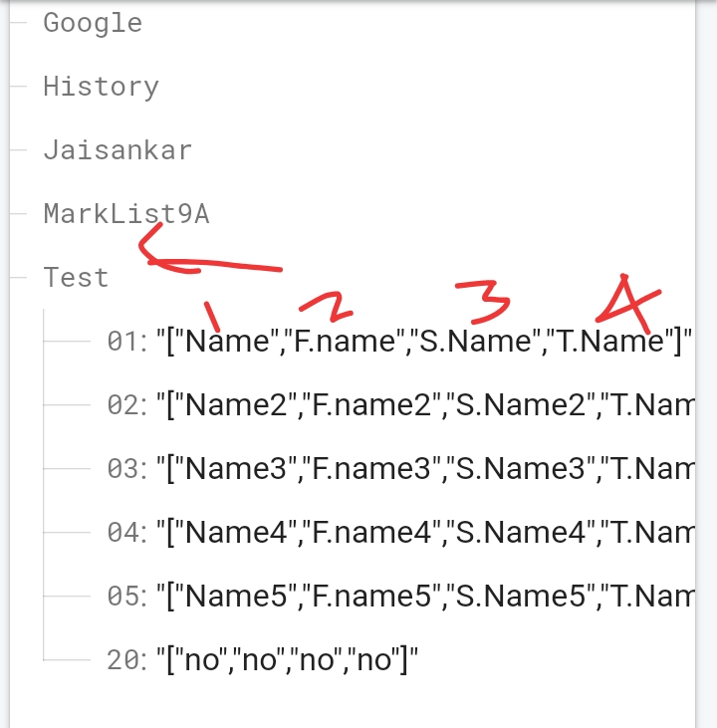The image size is (717, 728).
Task: Click the T.Name text in row 01
Action: point(610,342)
